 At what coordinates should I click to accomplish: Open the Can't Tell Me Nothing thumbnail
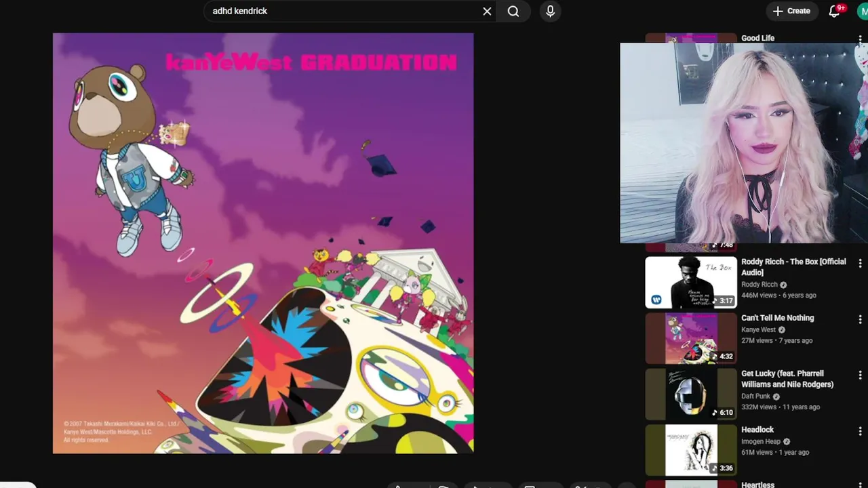[691, 338]
